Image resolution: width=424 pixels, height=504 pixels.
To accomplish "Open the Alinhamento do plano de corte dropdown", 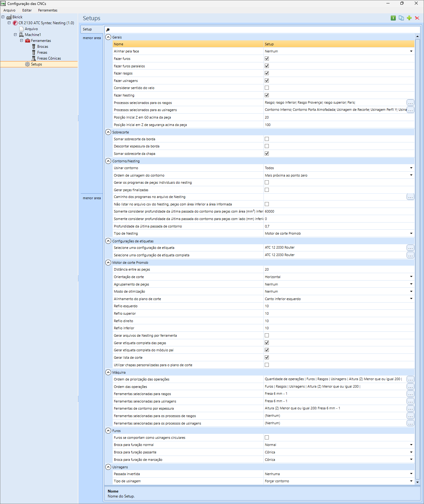I will coord(411,299).
